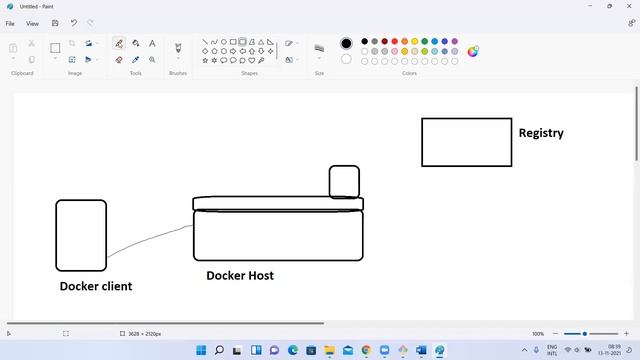Click the Share icon at top right
The image size is (640, 360).
[x=631, y=23]
